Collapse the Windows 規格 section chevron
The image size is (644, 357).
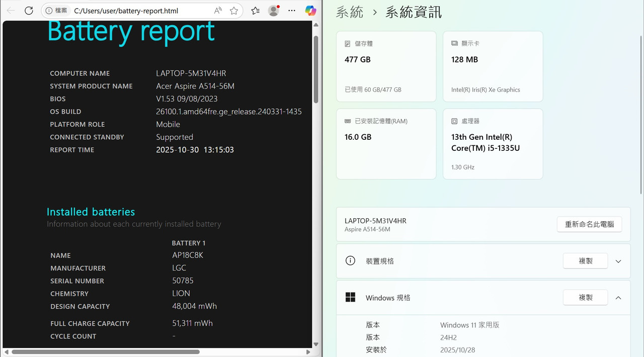click(x=618, y=298)
